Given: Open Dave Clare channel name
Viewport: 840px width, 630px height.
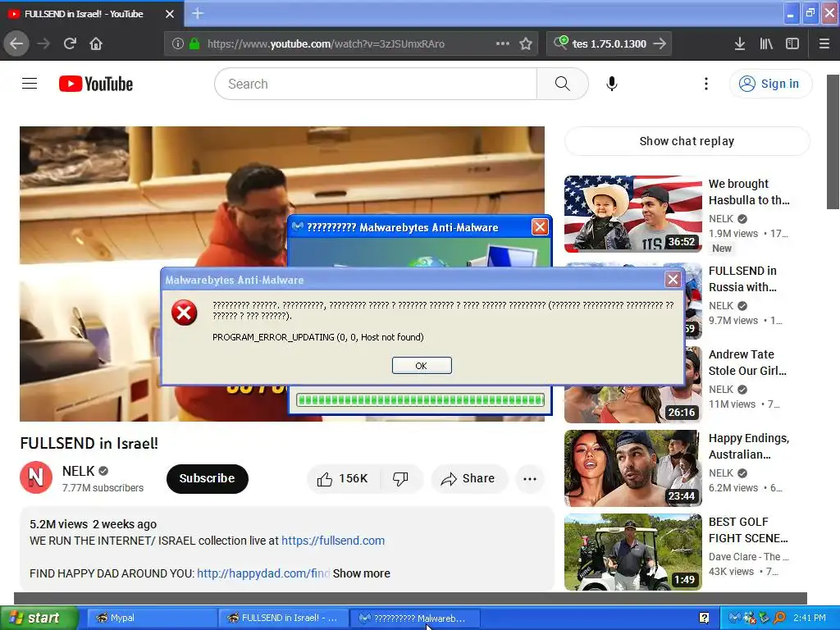Looking at the screenshot, I should pos(748,557).
